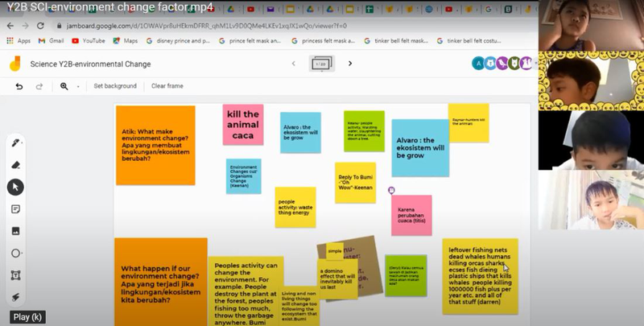Viewport: 644px width, 326px height.
Task: Redo the last undone action
Action: pyautogui.click(x=39, y=85)
